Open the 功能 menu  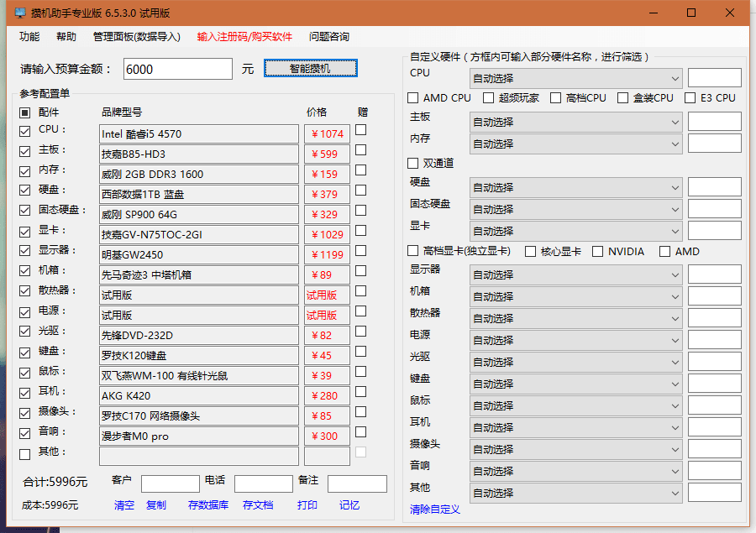pyautogui.click(x=29, y=37)
